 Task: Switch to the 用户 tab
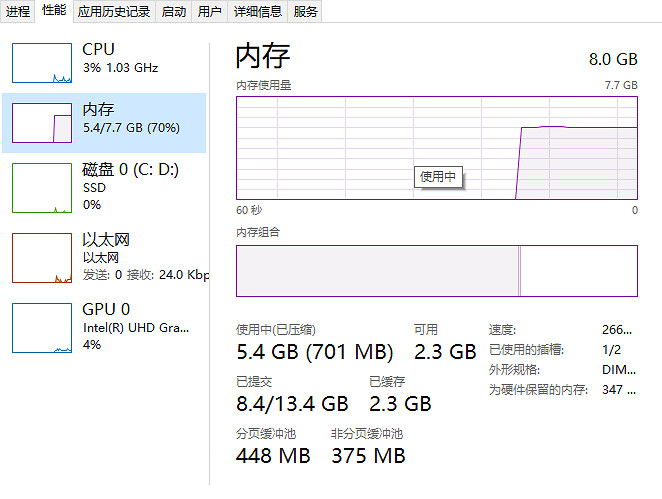point(209,11)
